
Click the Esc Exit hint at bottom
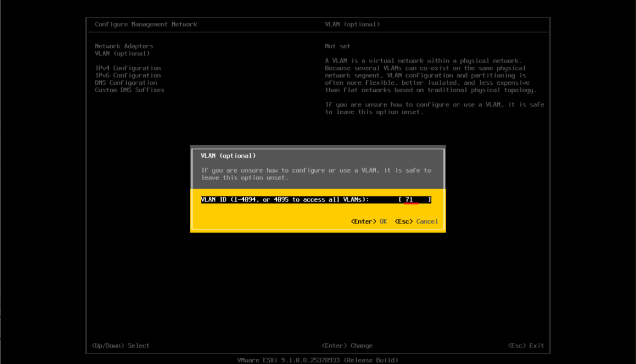[x=526, y=345]
